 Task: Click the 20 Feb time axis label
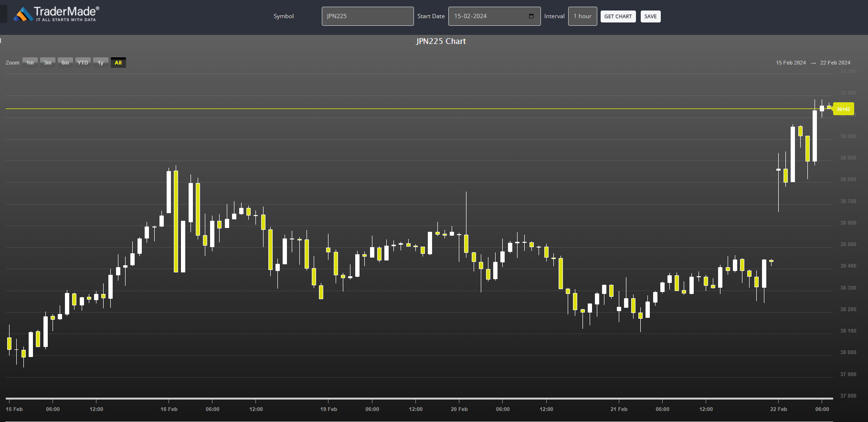click(459, 409)
